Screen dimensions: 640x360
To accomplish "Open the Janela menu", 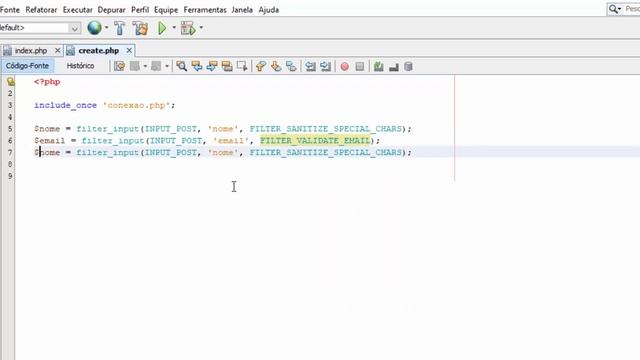I will click(x=242, y=9).
